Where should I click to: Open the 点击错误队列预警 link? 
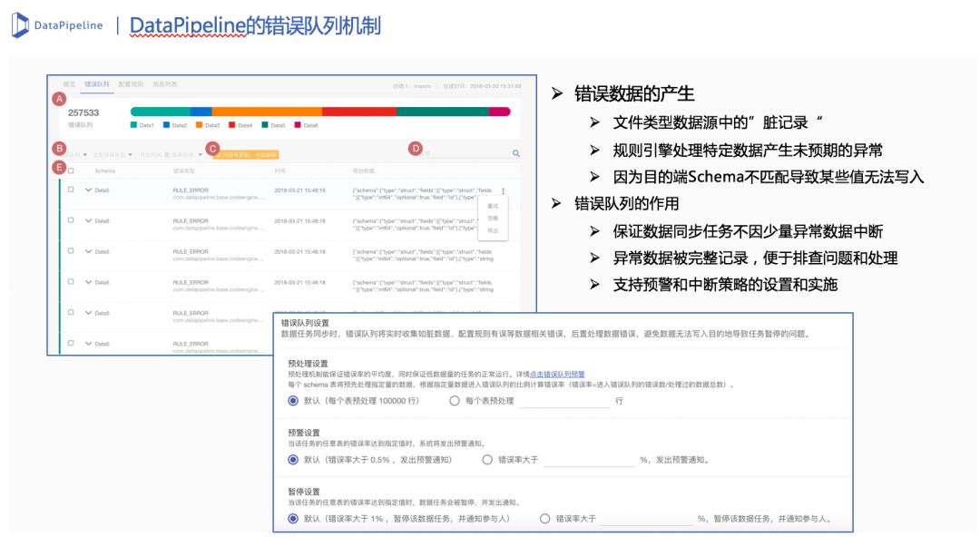(x=557, y=375)
